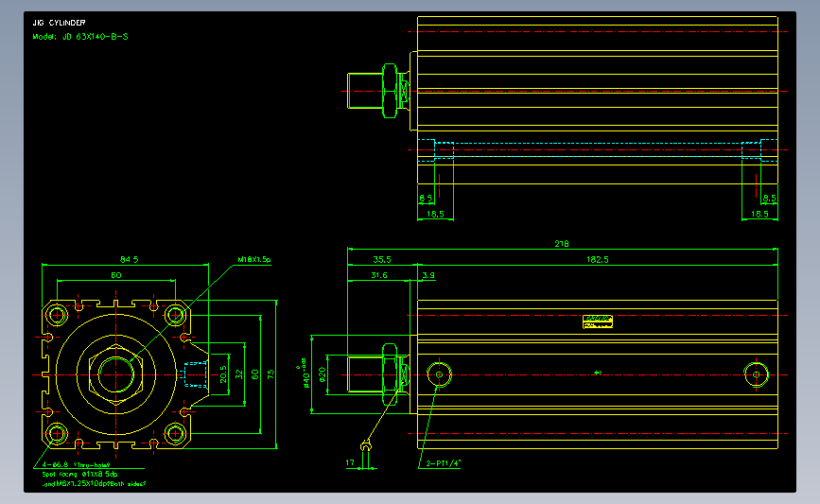Image resolution: width=820 pixels, height=504 pixels.
Task: Click the "218" overall length dimension
Action: (562, 244)
